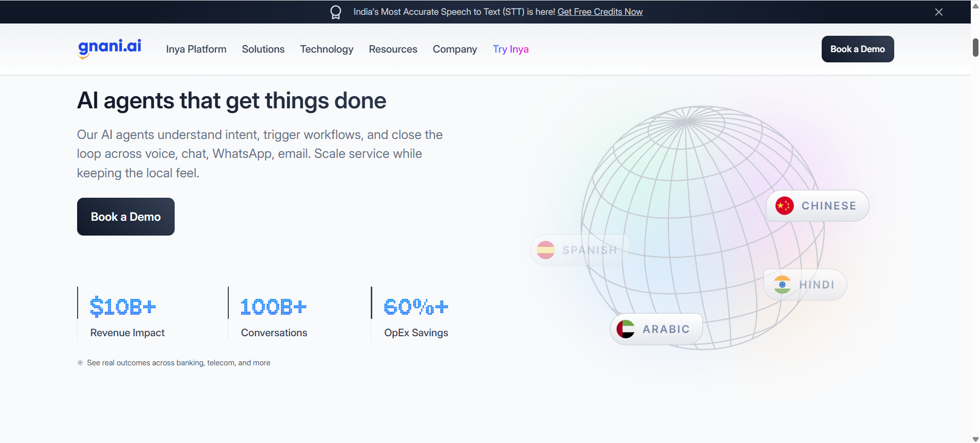Click the wireframe globe graphic
Image resolution: width=980 pixels, height=443 pixels.
coord(703,227)
